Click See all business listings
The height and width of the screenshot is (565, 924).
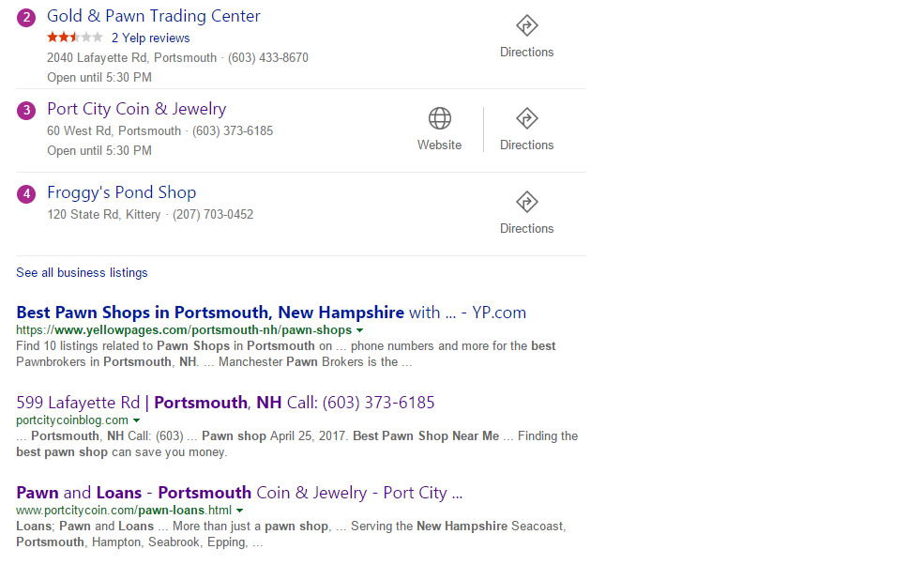pyautogui.click(x=82, y=273)
